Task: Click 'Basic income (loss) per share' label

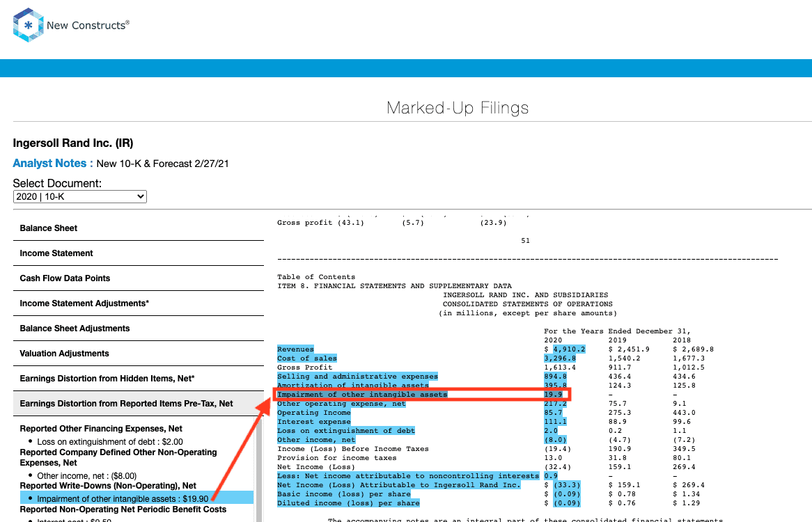Action: click(x=344, y=494)
